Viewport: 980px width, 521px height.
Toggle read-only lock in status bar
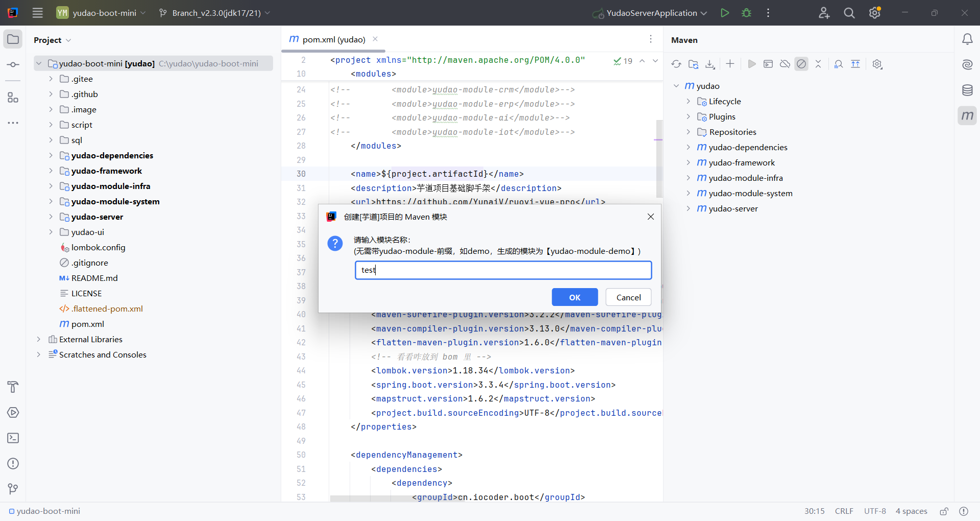(x=944, y=511)
